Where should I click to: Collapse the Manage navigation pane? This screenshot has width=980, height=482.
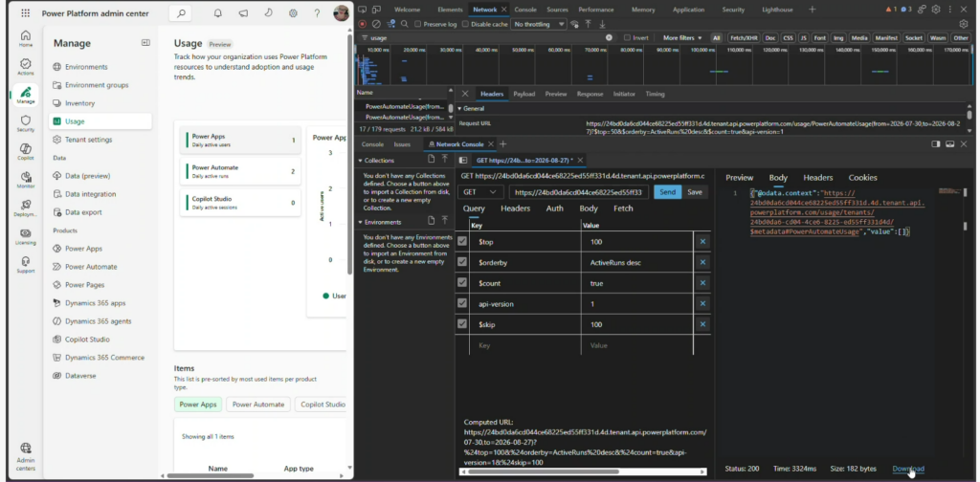pyautogui.click(x=145, y=42)
